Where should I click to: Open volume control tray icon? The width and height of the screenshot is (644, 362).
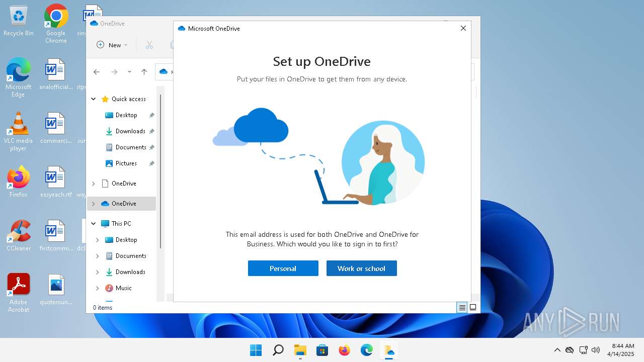point(596,350)
